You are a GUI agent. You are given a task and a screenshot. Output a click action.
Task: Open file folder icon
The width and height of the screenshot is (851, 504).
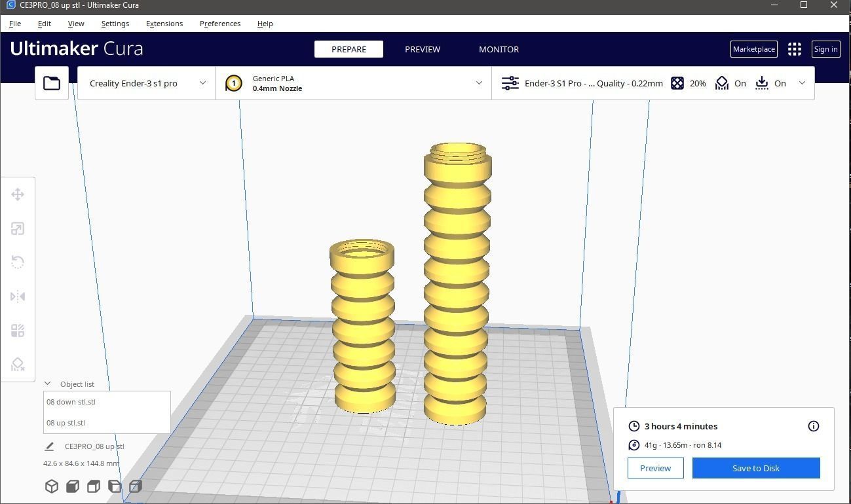52,83
